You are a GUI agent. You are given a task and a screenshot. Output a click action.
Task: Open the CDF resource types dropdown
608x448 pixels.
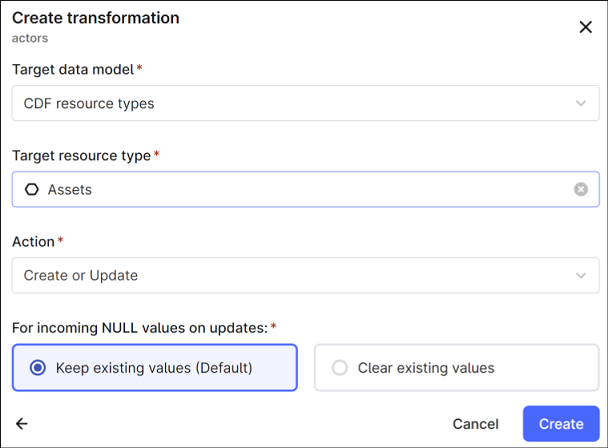tap(300, 103)
